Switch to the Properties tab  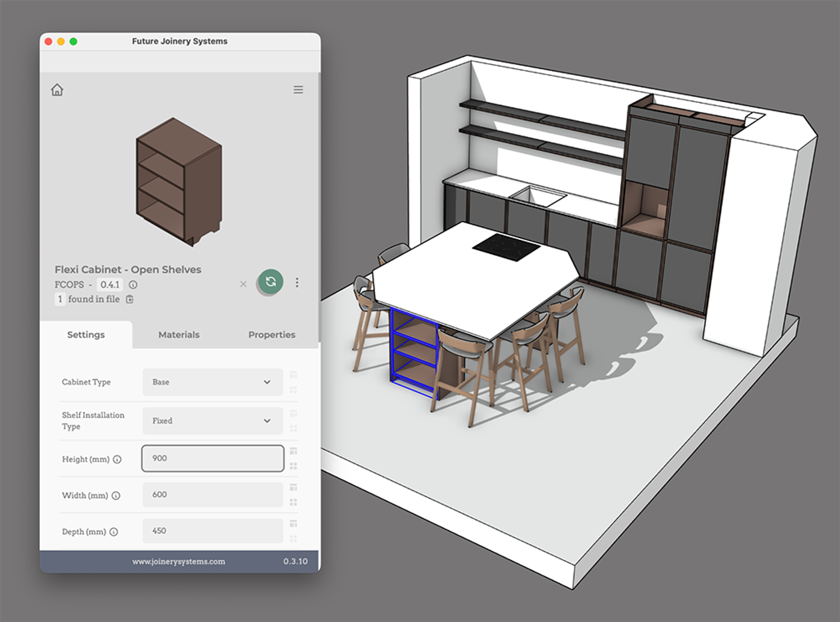pyautogui.click(x=271, y=335)
